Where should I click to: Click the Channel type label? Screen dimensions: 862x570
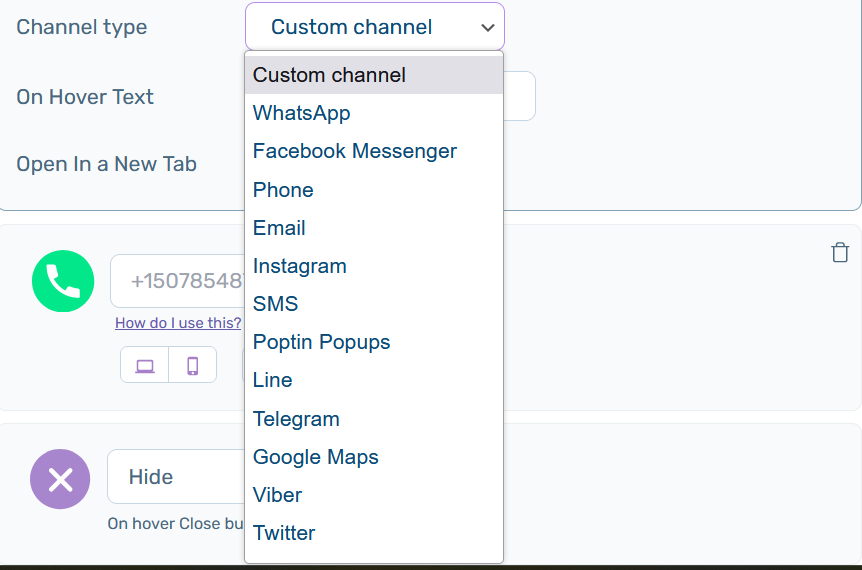click(82, 27)
